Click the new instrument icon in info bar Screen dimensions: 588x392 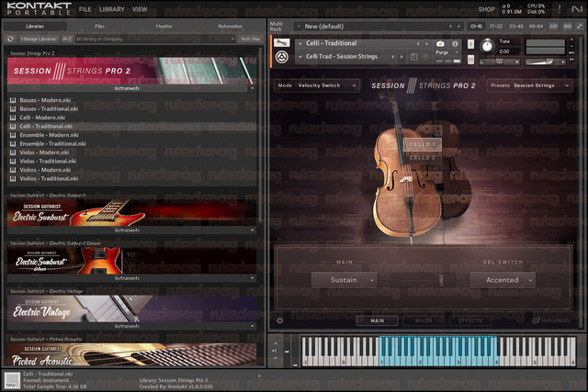coord(12,380)
